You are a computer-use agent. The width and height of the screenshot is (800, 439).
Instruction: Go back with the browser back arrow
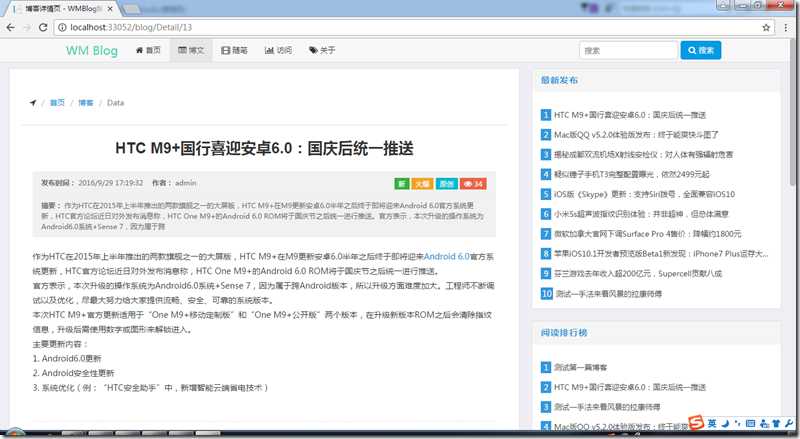point(11,28)
